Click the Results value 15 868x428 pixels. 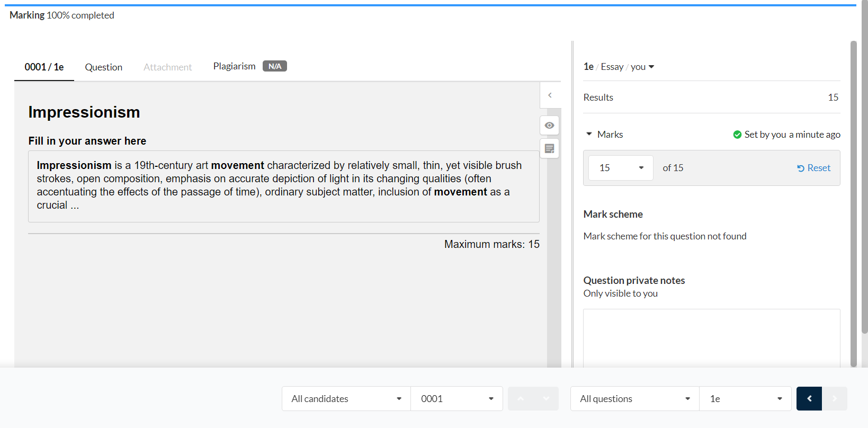[x=833, y=97]
